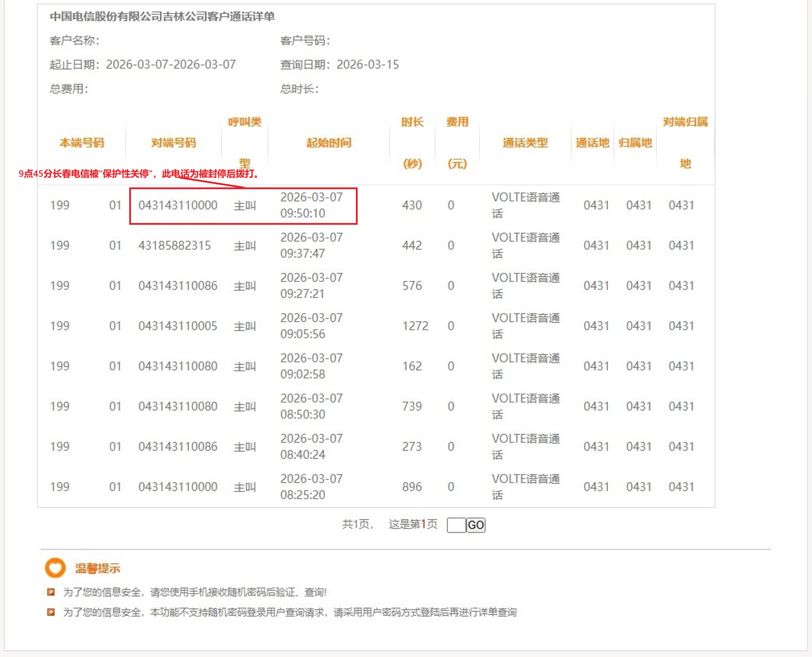Click the random password verification tip text
The height and width of the screenshot is (657, 812).
(x=195, y=592)
